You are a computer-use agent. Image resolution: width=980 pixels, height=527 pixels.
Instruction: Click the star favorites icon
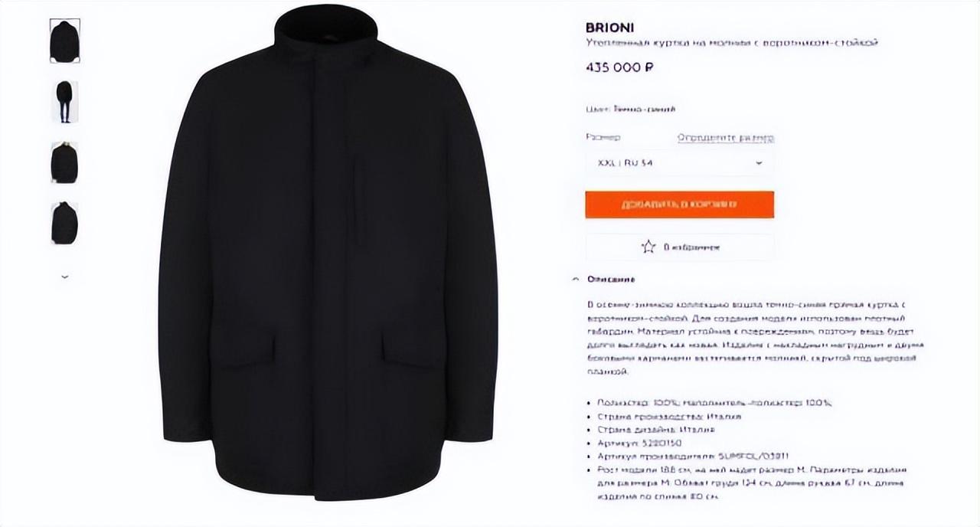pos(648,247)
